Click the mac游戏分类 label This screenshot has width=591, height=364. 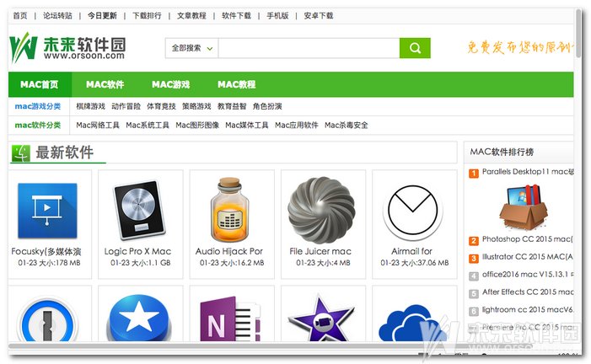coord(38,106)
